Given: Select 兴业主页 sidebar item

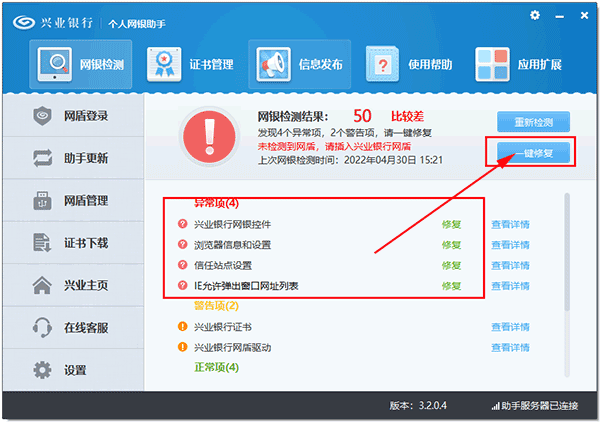Looking at the screenshot, I should coord(73,285).
